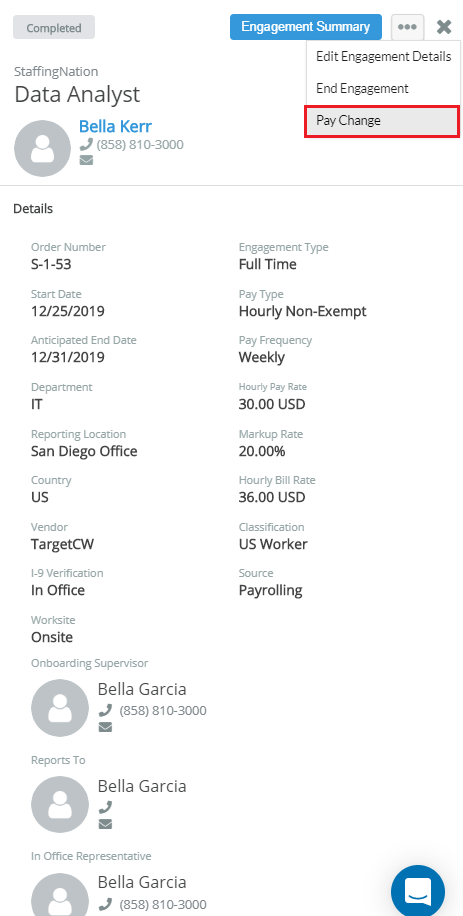Open the Engagement Summary
Screen dimensions: 463x916
click(305, 27)
